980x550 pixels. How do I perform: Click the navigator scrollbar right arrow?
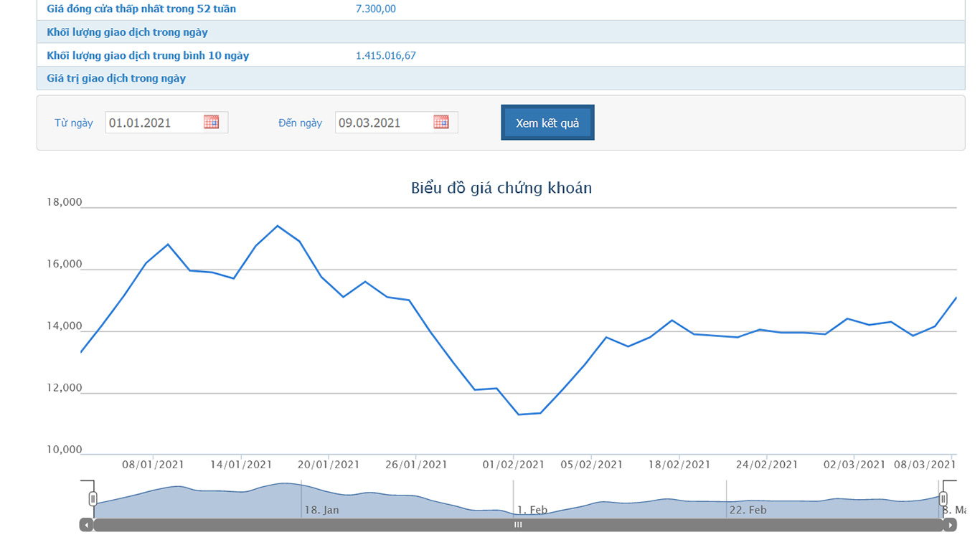[950, 525]
